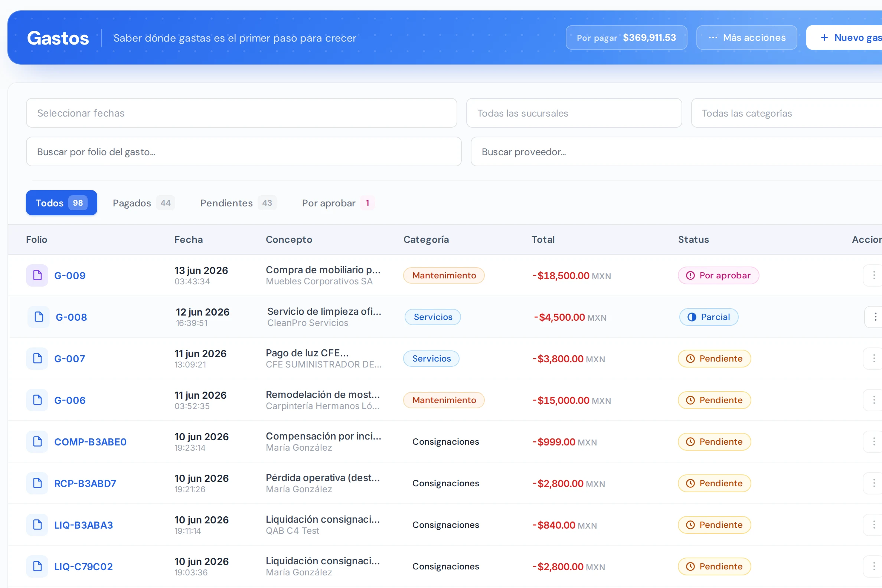This screenshot has height=588, width=882.
Task: Focus the Buscar por folio del gasto field
Action: (x=244, y=151)
